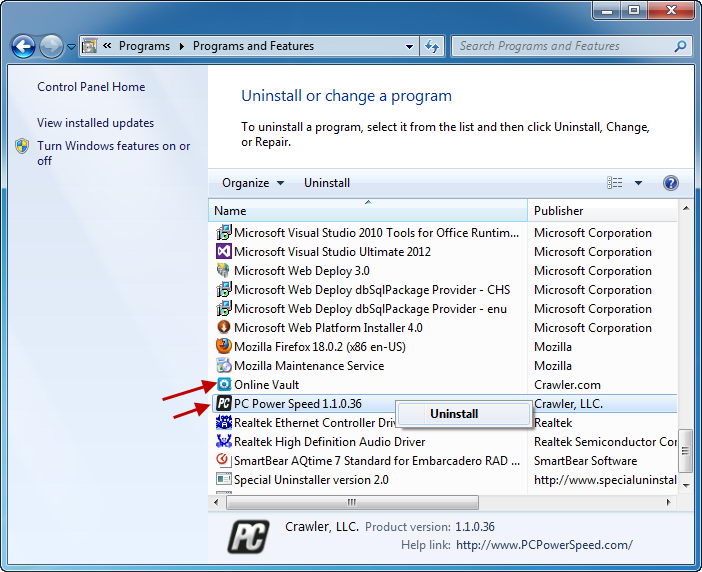Select Microsoft Visual Studio 2010 Tools icon

[x=223, y=233]
